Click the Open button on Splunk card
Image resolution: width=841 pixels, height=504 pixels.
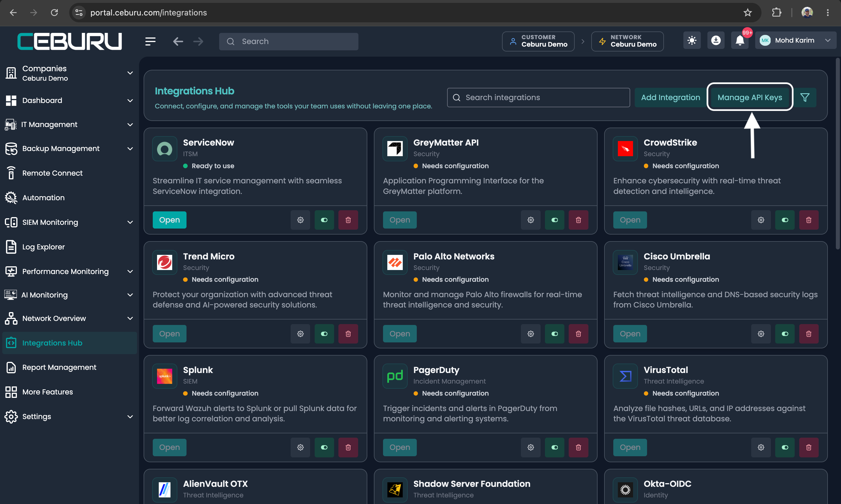(x=170, y=447)
